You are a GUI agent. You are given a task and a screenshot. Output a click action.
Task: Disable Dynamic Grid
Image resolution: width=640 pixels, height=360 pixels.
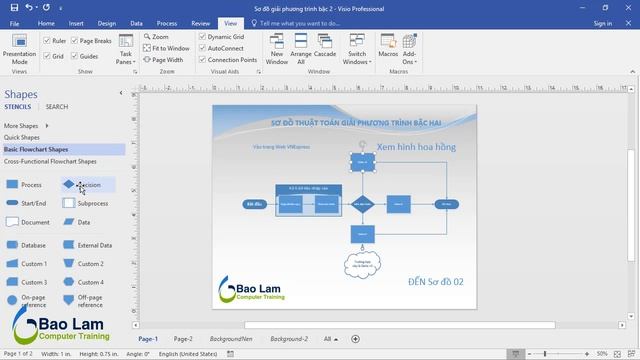(x=222, y=37)
